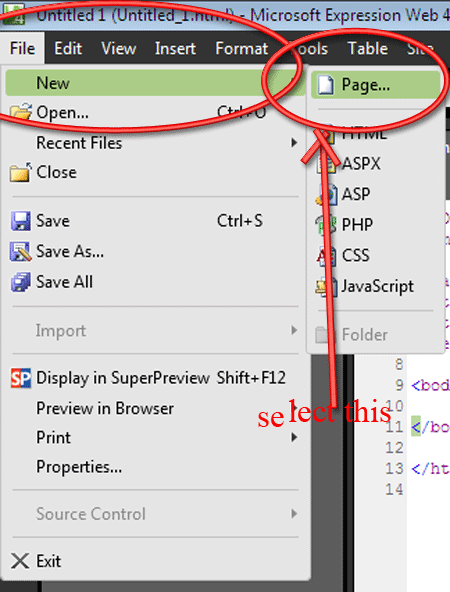450x592 pixels.
Task: Click the ASP page icon
Action: [x=326, y=194]
